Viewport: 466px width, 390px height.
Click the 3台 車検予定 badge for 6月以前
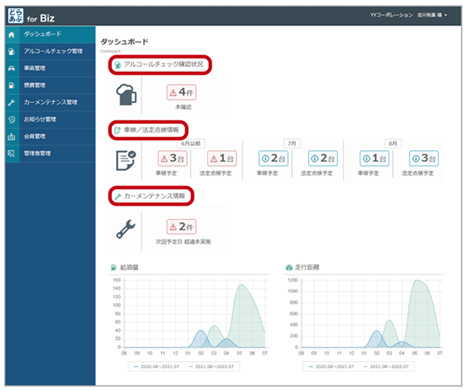point(172,158)
